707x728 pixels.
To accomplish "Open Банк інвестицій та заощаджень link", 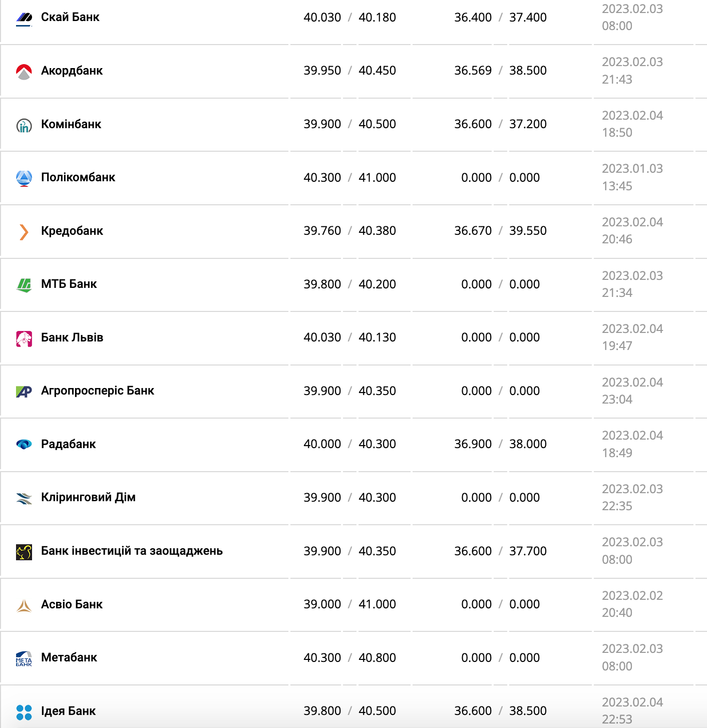I will click(132, 551).
